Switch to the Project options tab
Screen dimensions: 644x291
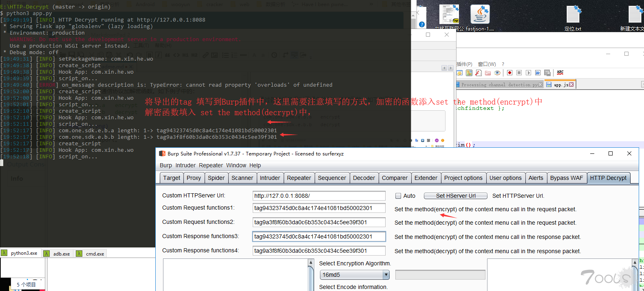pyautogui.click(x=463, y=178)
